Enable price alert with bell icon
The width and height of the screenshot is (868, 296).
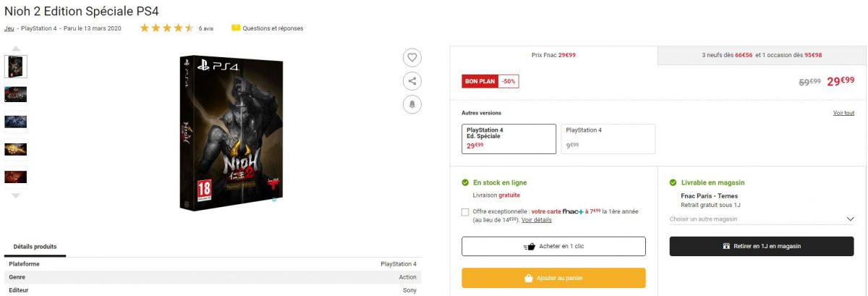tap(412, 104)
